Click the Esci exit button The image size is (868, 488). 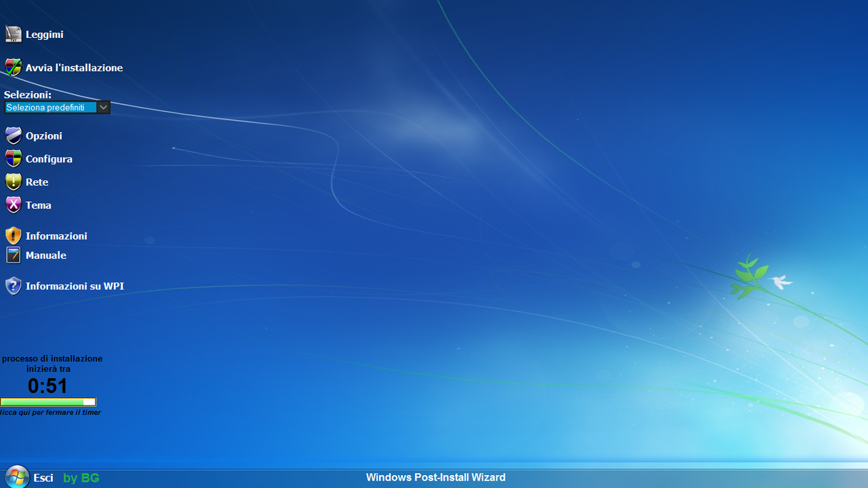[x=43, y=478]
